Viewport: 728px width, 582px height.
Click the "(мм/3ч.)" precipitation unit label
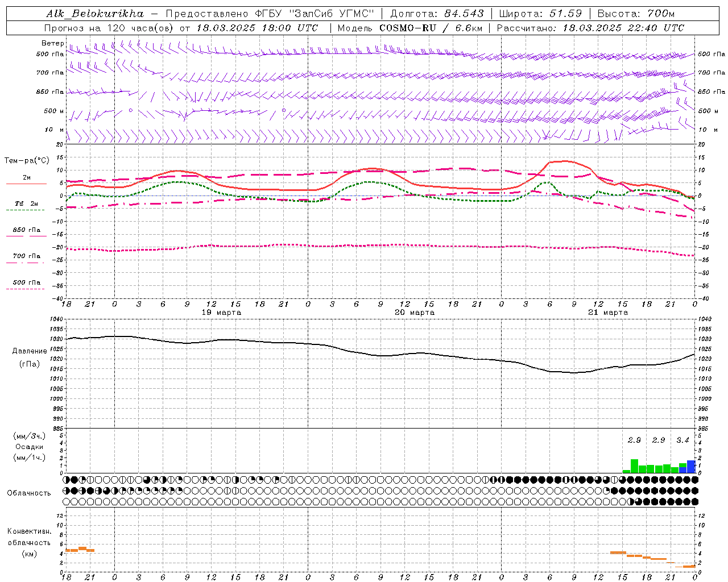(x=30, y=436)
